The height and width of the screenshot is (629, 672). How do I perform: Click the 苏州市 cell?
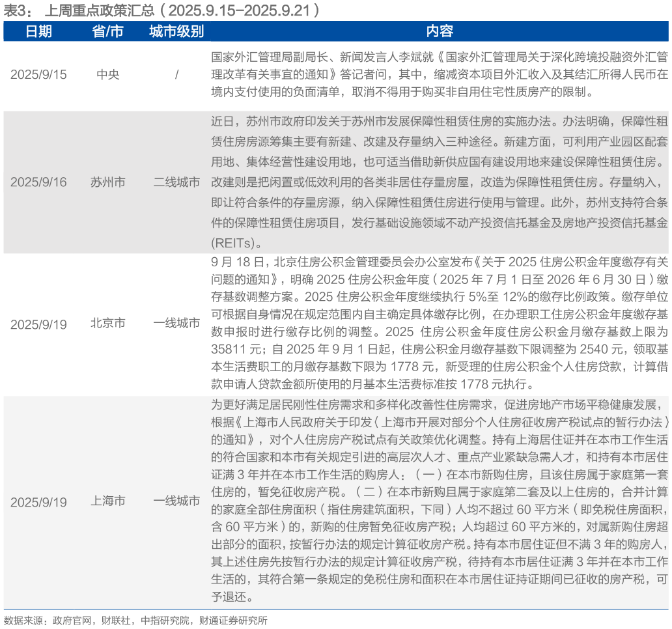tap(108, 182)
